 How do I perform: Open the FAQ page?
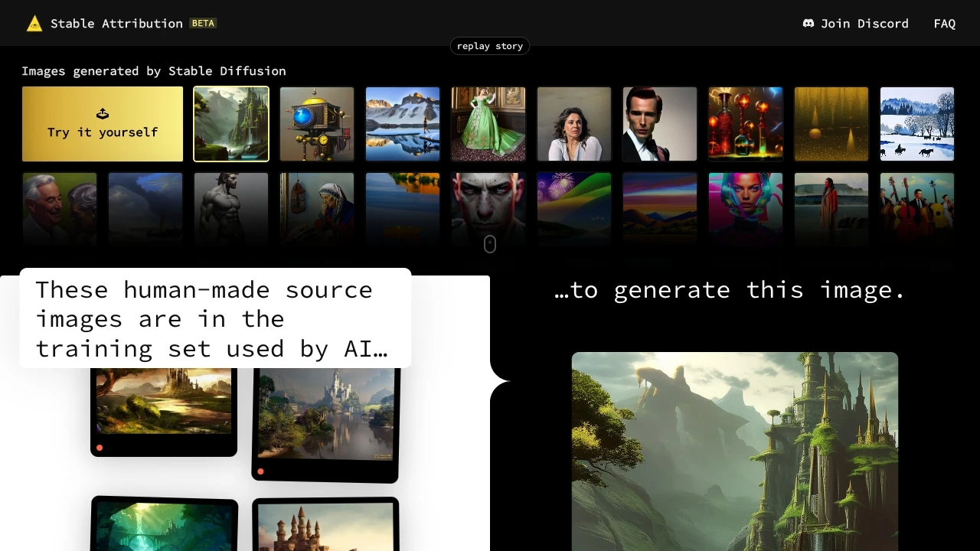(x=944, y=23)
